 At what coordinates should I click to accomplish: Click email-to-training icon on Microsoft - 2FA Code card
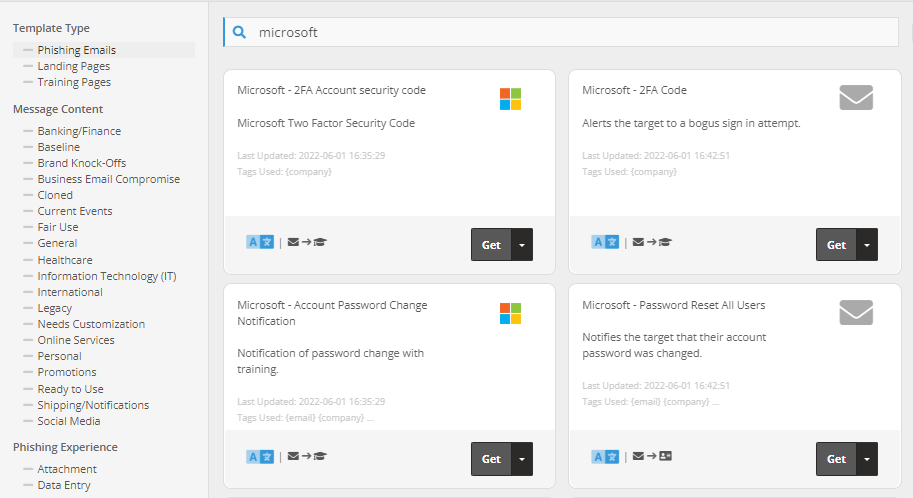(652, 242)
